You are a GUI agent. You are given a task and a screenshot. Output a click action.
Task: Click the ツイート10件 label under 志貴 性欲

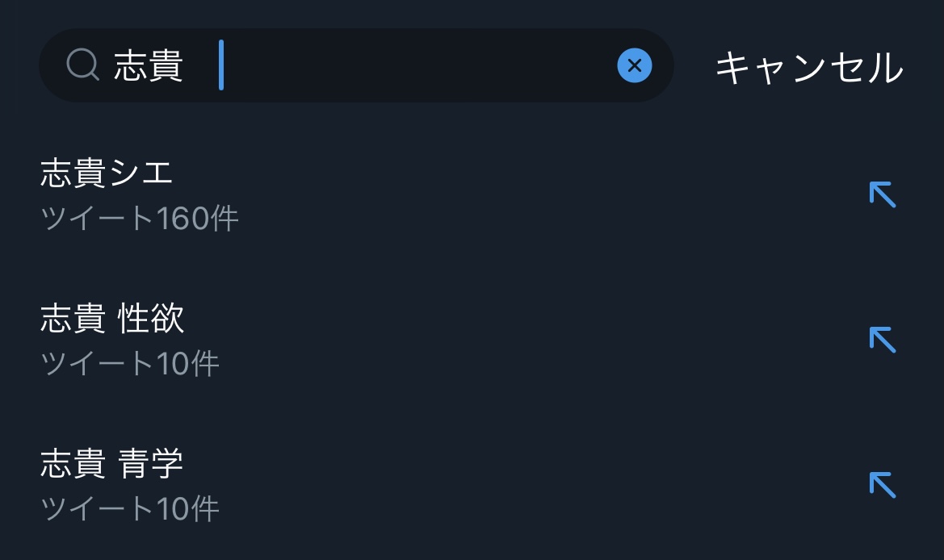[130, 364]
